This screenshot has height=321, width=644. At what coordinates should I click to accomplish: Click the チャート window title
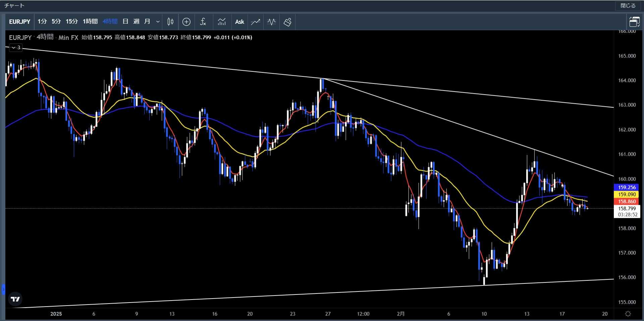[14, 6]
